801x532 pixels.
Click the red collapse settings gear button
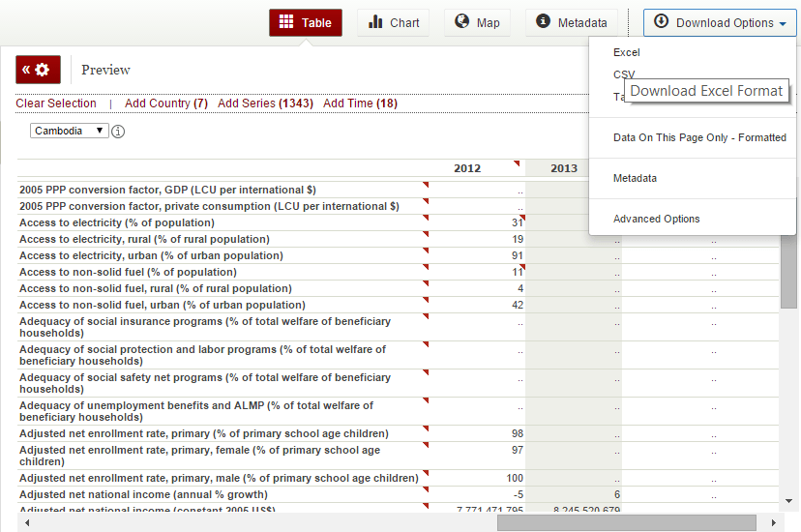click(38, 70)
